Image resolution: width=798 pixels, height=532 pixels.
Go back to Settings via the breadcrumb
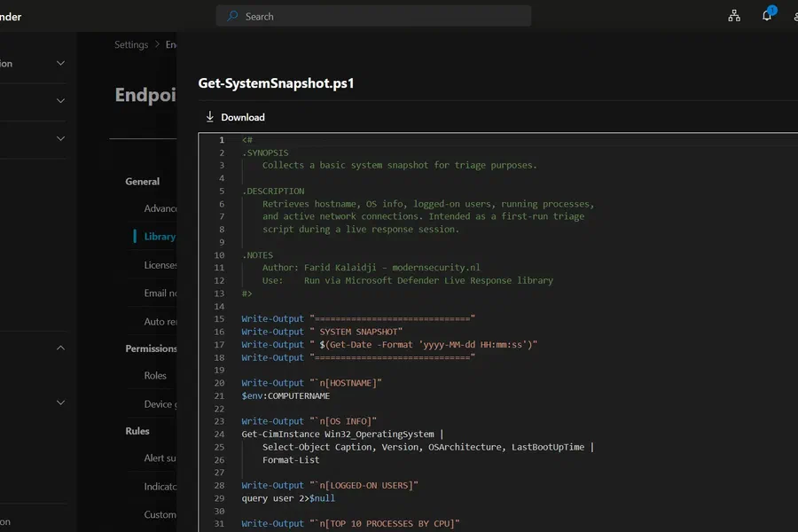point(131,45)
